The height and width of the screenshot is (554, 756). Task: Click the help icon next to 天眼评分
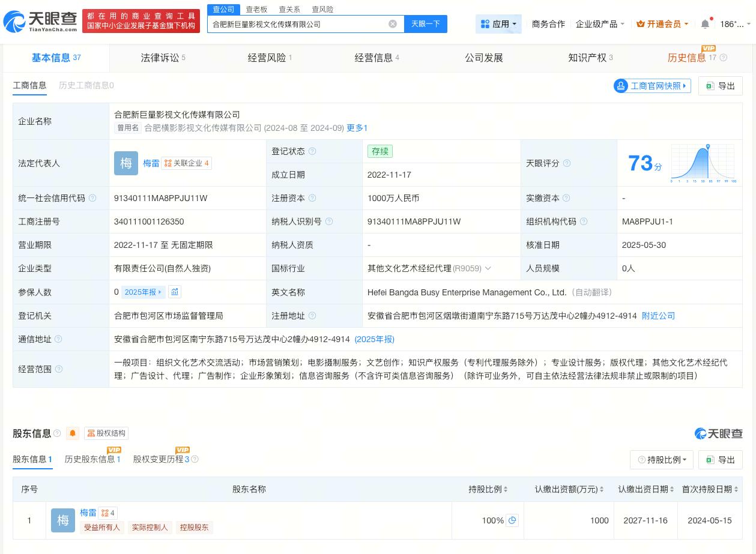[x=567, y=163]
